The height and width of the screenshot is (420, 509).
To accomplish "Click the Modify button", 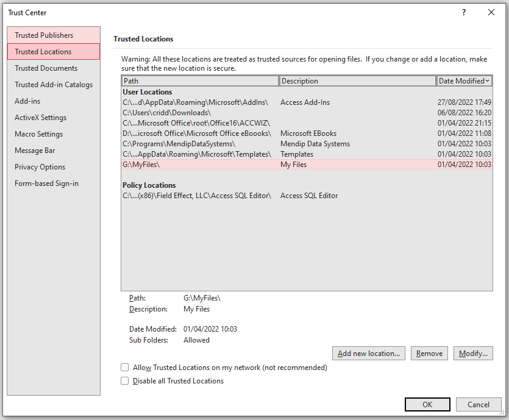I will point(473,354).
